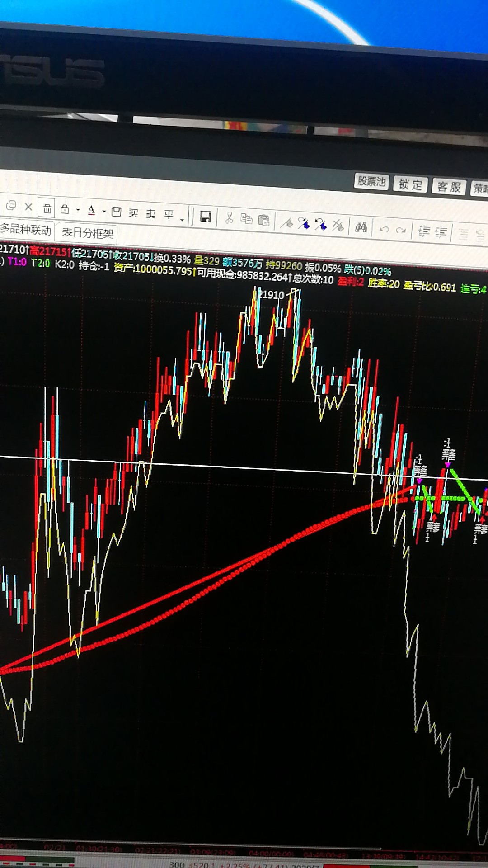
Task: Click the padlock lock icon
Action: pos(65,209)
